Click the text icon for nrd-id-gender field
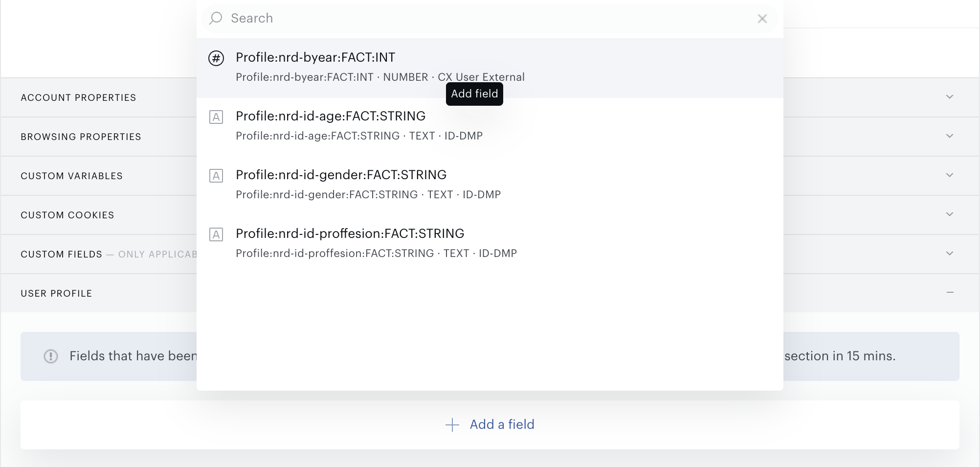Viewport: 980px width, 467px height. (216, 176)
